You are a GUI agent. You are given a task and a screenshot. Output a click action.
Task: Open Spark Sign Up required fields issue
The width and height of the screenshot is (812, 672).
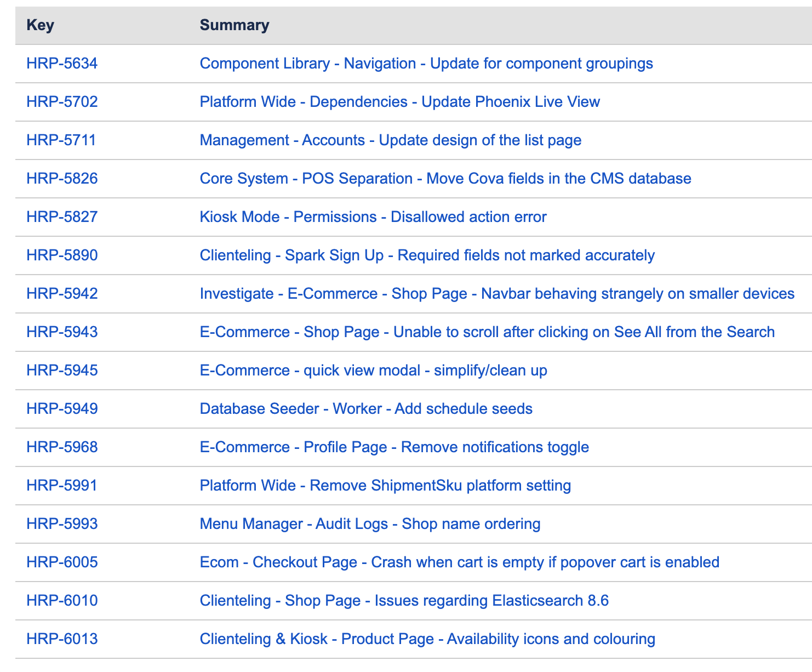[x=427, y=255]
